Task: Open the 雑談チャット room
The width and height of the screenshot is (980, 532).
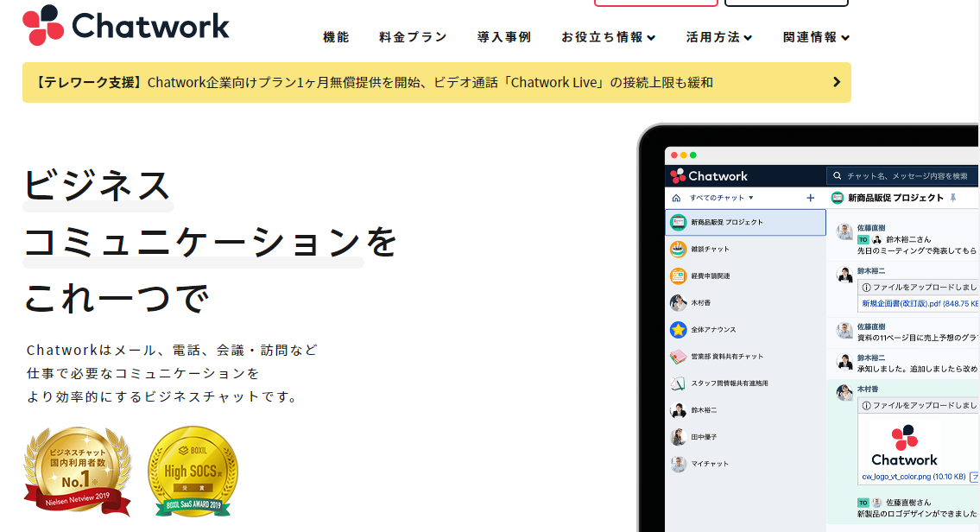Action: click(x=746, y=249)
